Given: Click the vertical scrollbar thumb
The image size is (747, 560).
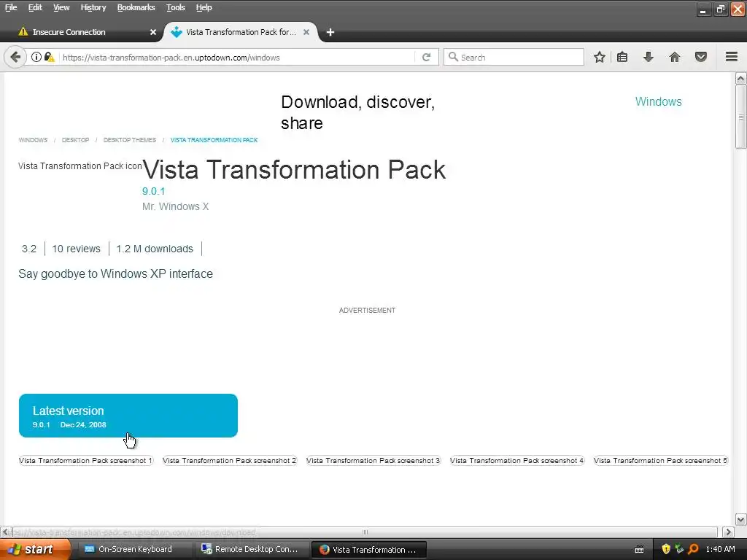Looking at the screenshot, I should coord(740,117).
